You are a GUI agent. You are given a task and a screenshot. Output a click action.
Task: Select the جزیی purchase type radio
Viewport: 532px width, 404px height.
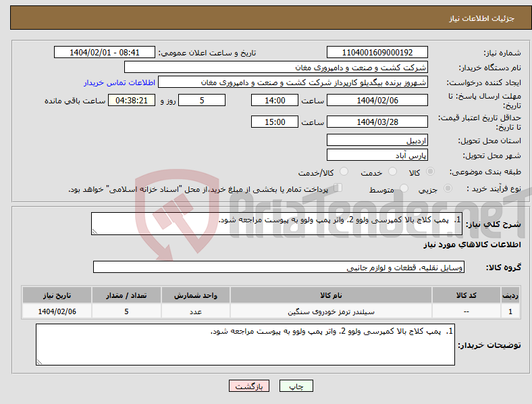(448, 188)
